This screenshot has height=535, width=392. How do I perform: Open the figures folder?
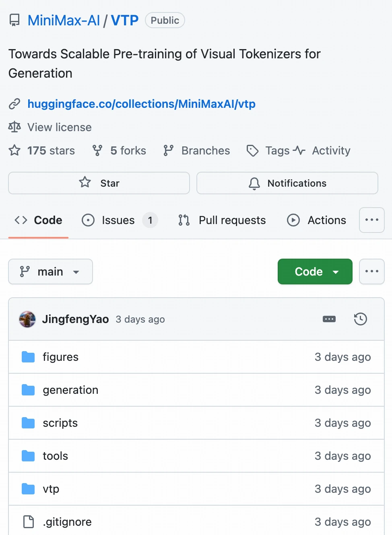[60, 357]
